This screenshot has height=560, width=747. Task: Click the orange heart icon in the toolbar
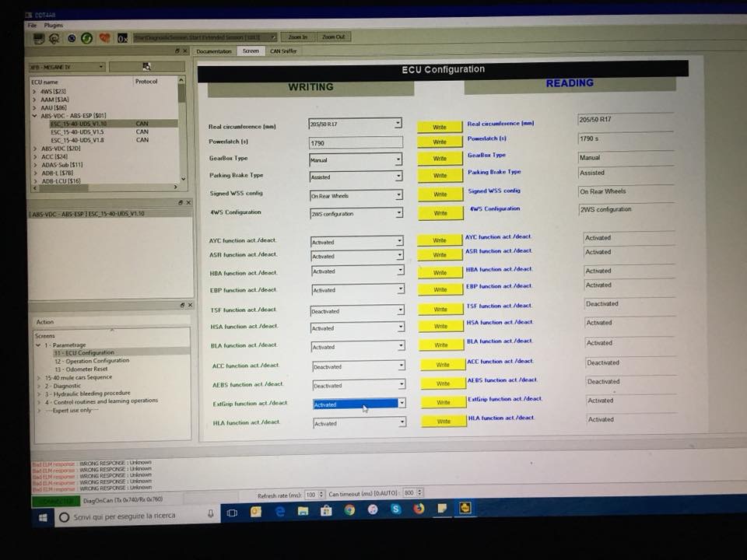[x=105, y=37]
